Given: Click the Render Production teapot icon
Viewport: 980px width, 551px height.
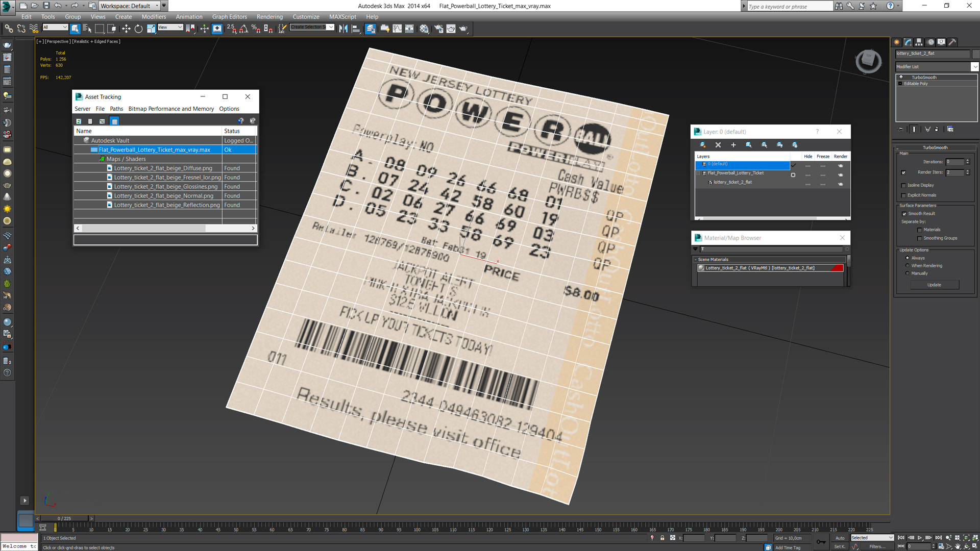Looking at the screenshot, I should click(463, 29).
